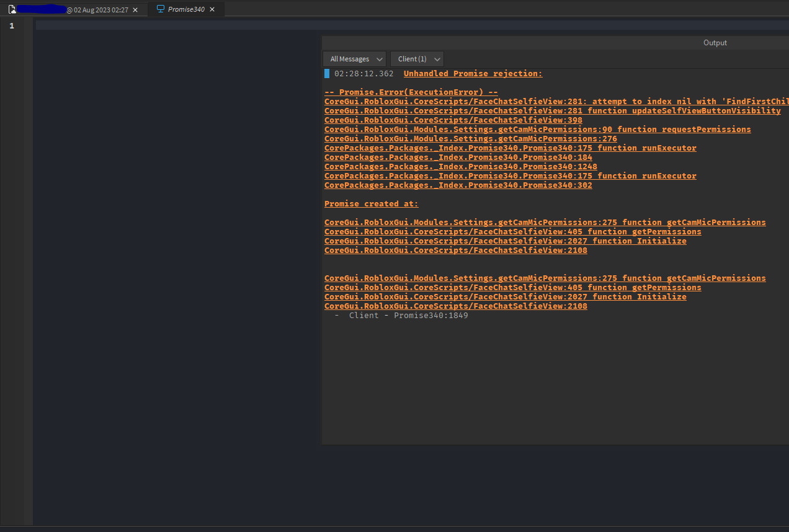The image size is (789, 532).
Task: Open the All Messages filter dropdown
Action: tap(354, 59)
